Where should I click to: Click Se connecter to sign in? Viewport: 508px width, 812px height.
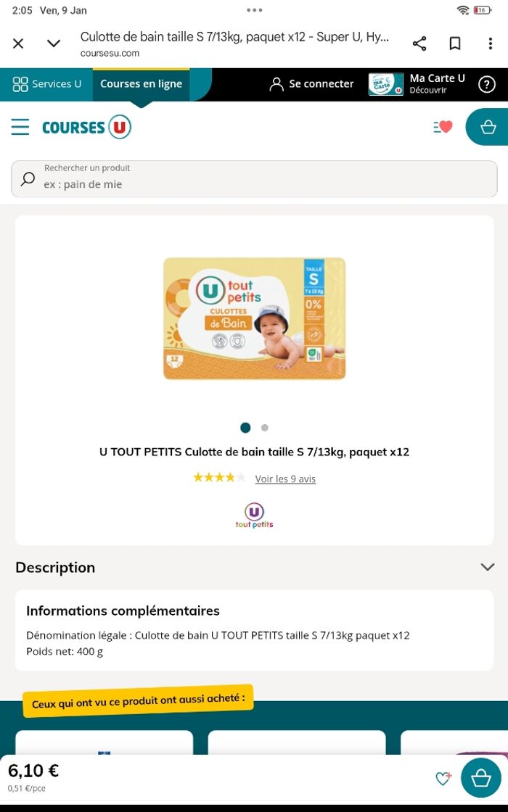311,84
